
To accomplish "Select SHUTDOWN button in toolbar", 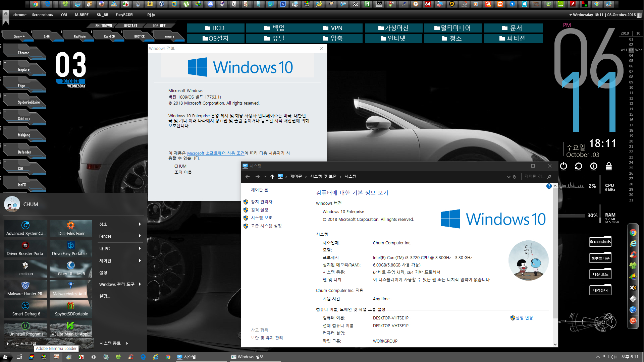I will point(104,25).
